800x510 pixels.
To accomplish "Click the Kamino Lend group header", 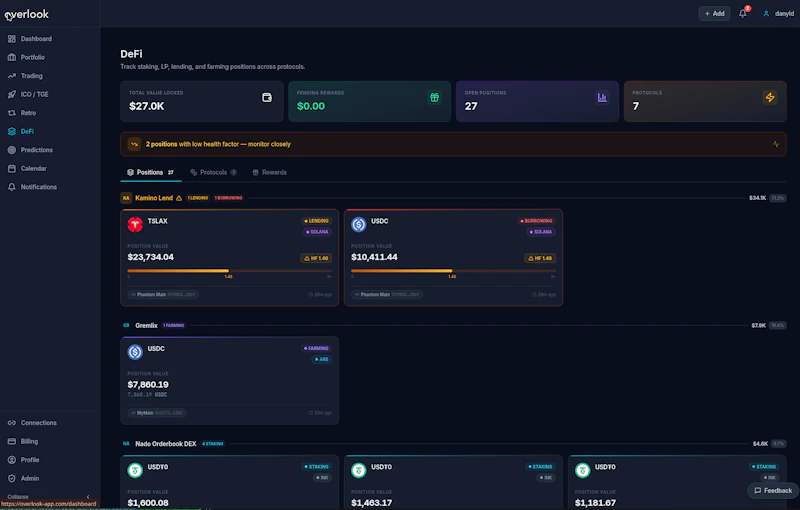I will click(453, 198).
